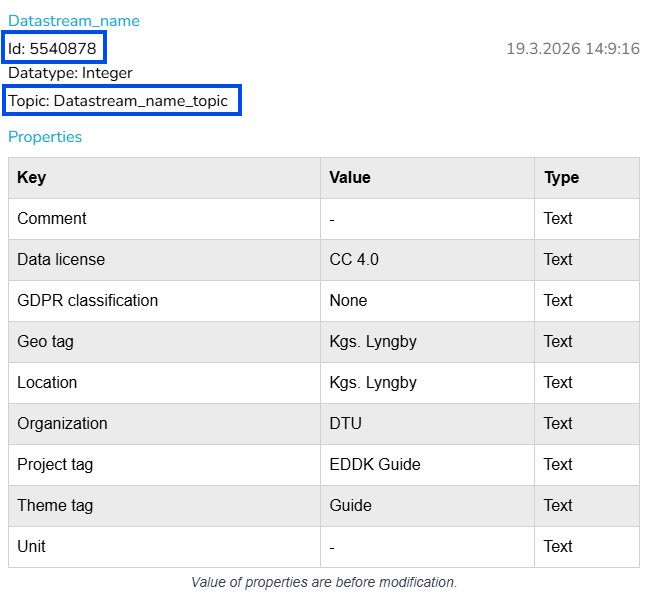This screenshot has width=655, height=603.
Task: Click the properties modification footnote text
Action: (323, 582)
